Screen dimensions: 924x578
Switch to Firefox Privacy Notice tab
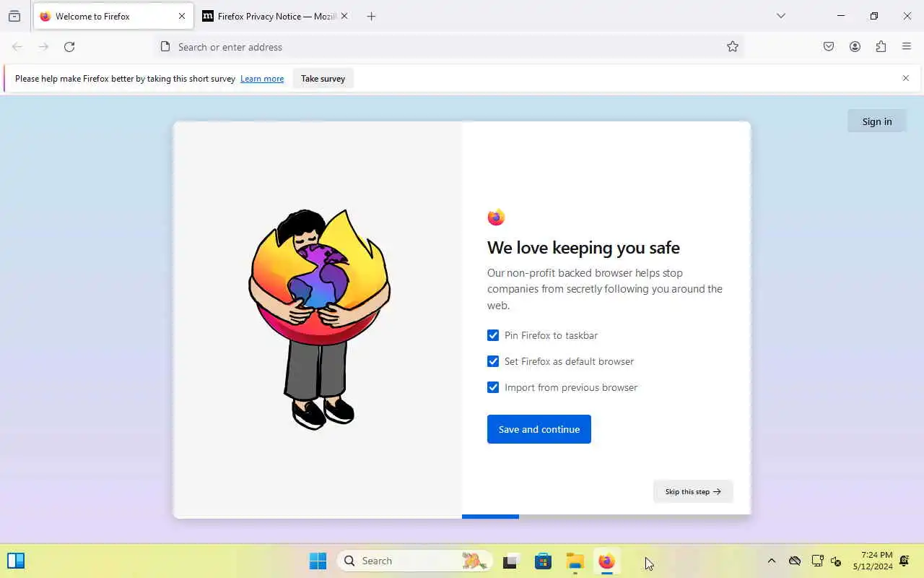(x=276, y=16)
